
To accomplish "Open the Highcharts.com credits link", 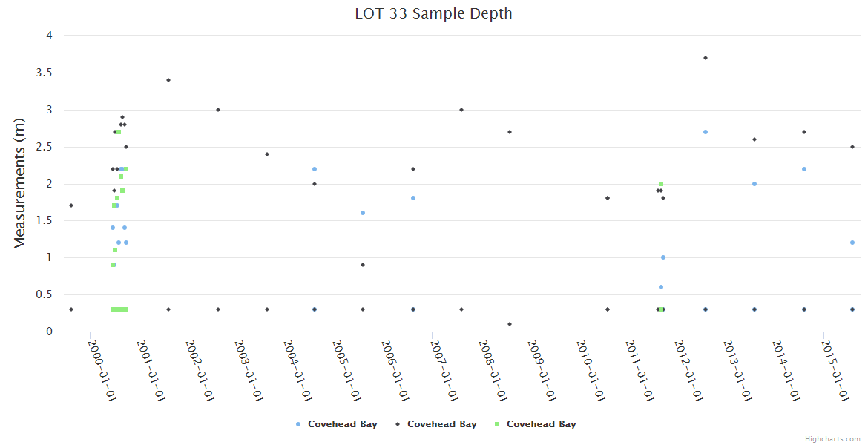I will coord(832,439).
